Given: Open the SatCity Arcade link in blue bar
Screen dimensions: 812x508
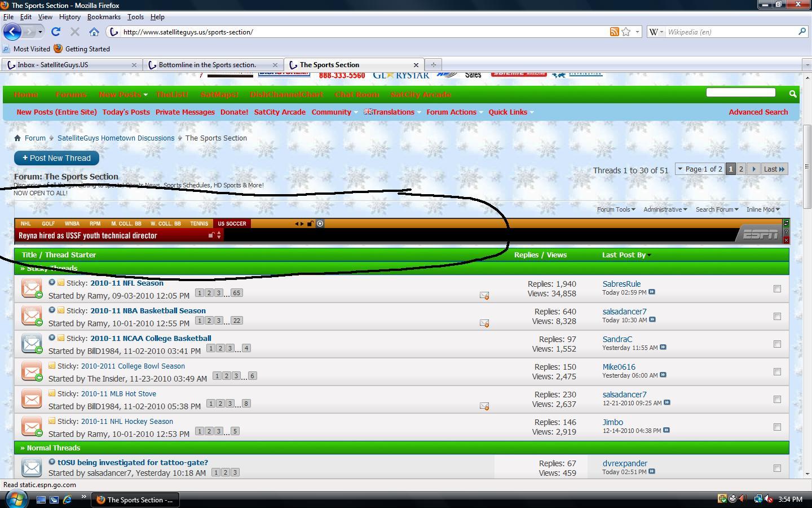Looking at the screenshot, I should [280, 112].
